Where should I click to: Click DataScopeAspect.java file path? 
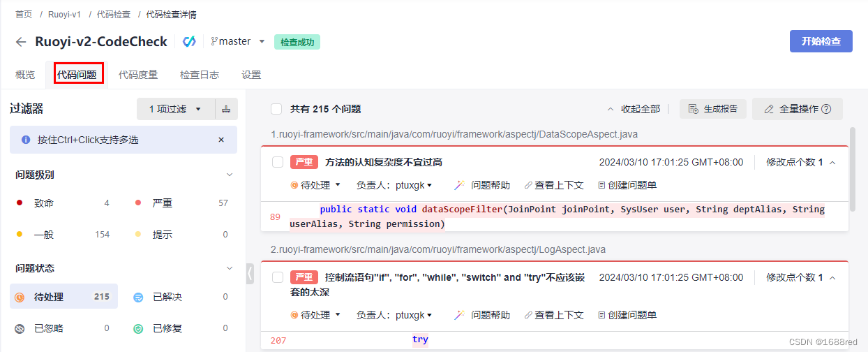[454, 134]
